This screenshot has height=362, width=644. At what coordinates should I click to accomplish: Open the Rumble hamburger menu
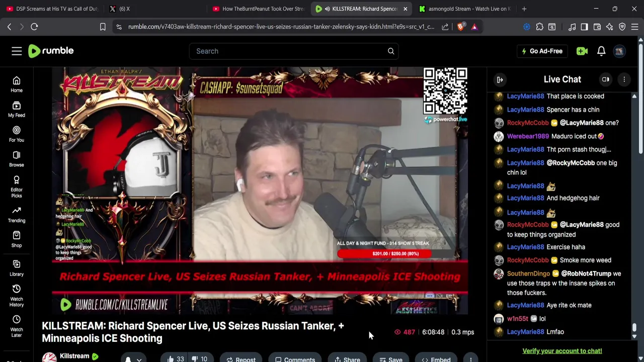17,51
